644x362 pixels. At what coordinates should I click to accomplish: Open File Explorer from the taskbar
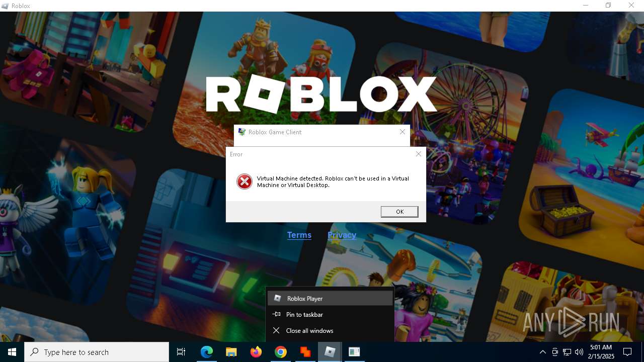231,352
